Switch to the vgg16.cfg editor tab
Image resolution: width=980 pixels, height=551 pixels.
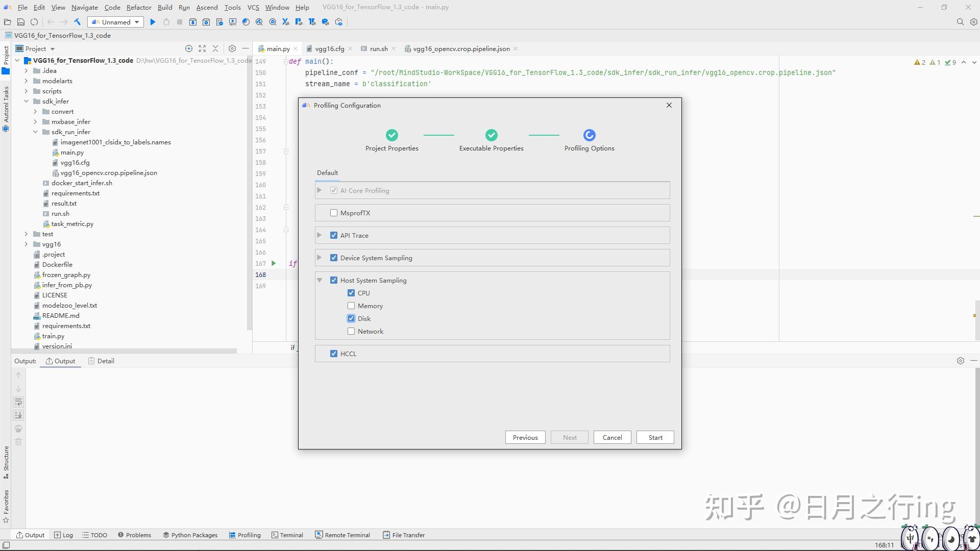tap(329, 48)
